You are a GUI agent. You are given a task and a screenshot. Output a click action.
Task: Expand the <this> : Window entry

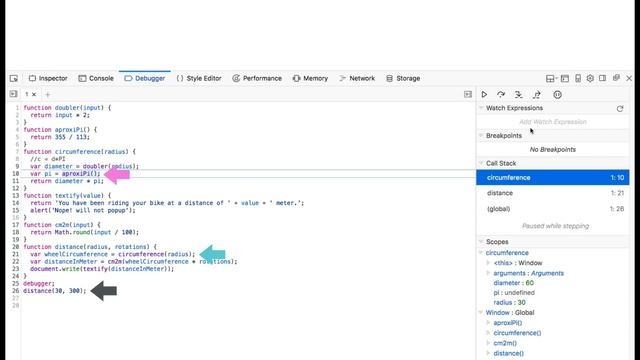488,263
